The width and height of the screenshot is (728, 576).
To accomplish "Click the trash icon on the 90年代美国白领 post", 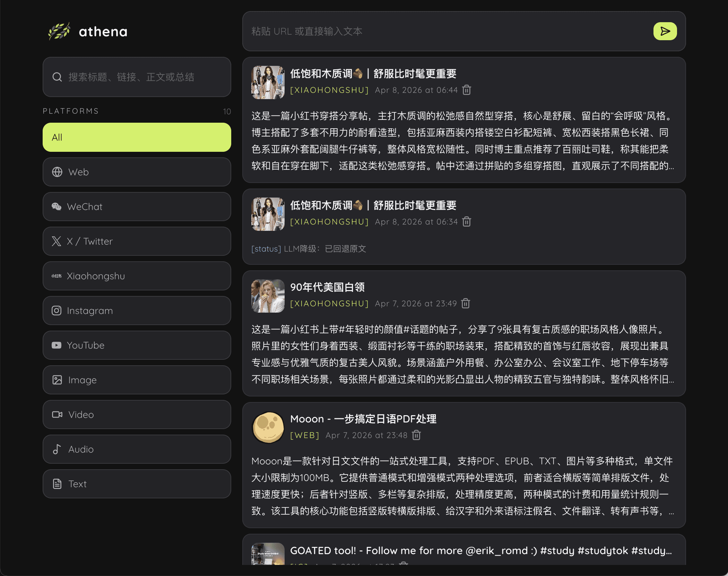I will (x=466, y=303).
